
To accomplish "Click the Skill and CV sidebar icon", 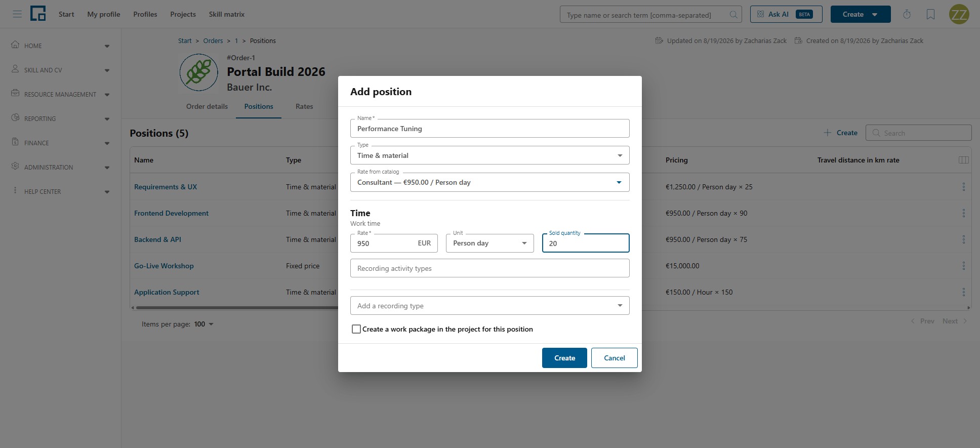I will [15, 69].
